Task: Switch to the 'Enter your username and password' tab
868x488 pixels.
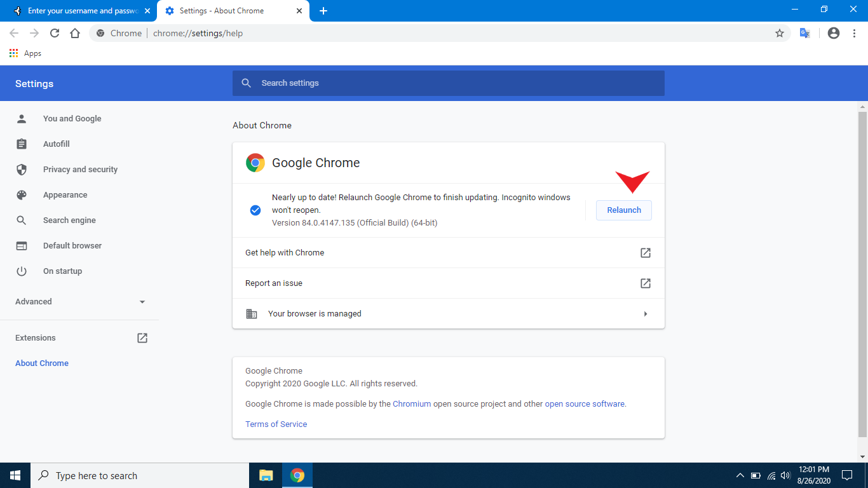Action: click(79, 11)
